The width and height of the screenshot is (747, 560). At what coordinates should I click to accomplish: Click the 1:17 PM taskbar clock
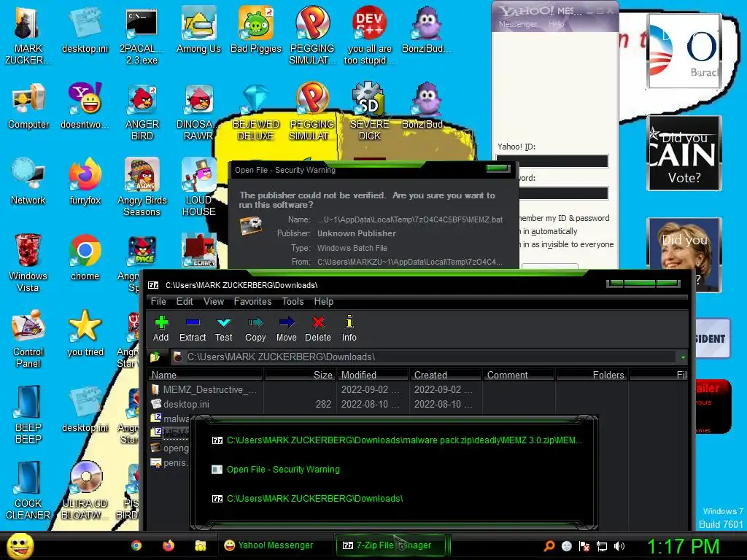683,546
